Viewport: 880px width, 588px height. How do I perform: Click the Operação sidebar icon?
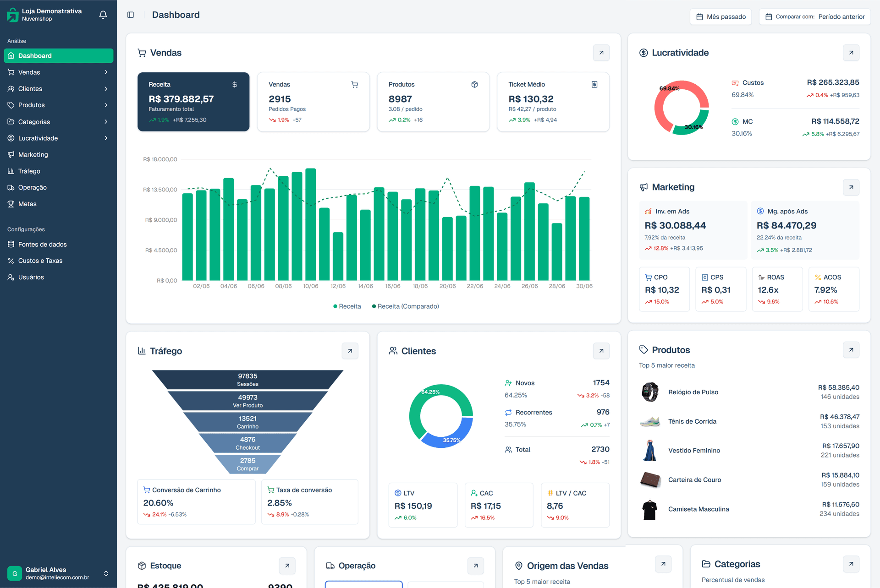click(11, 187)
